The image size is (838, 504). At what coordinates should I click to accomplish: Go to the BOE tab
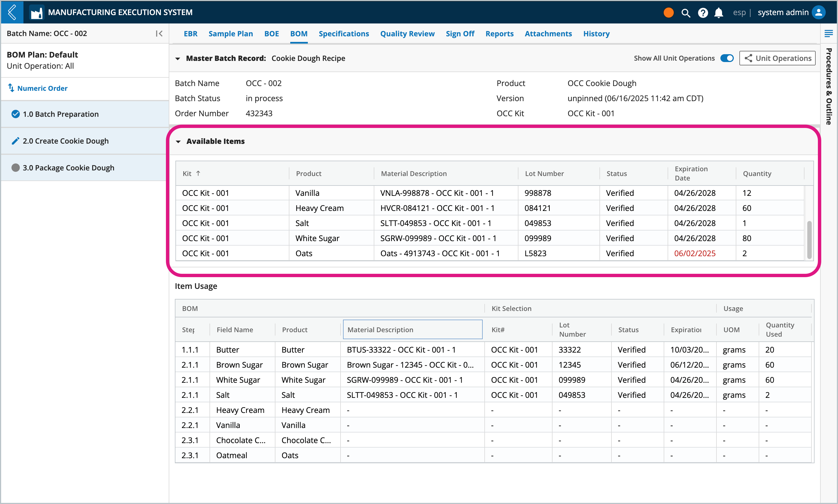[271, 34]
